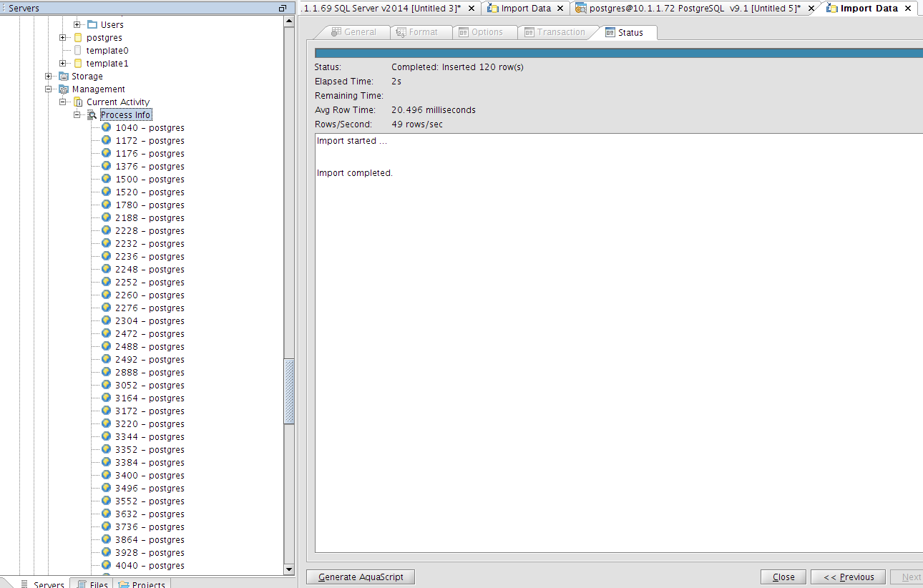
Task: Click the Servers tree scrollbar down arrow
Action: click(x=289, y=569)
